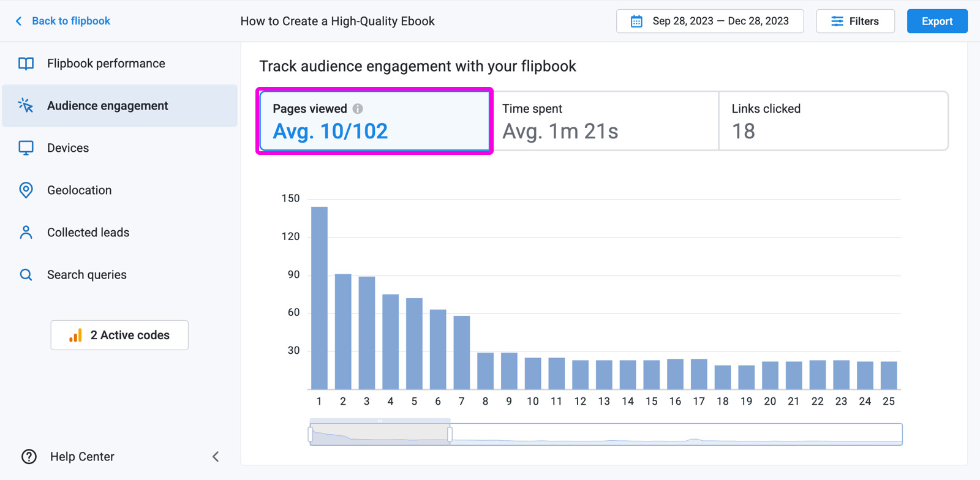Open Collected leads section
980x480 pixels.
click(x=119, y=233)
